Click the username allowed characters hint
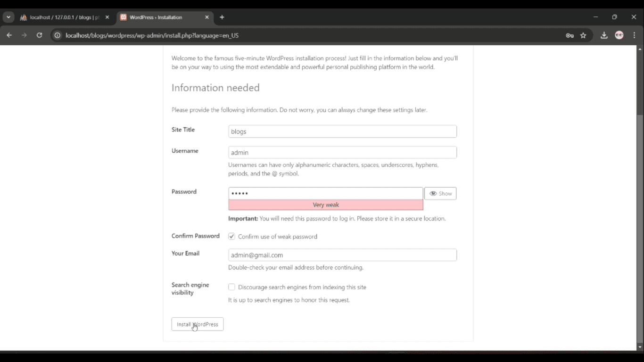Image resolution: width=644 pixels, height=362 pixels. (x=333, y=169)
